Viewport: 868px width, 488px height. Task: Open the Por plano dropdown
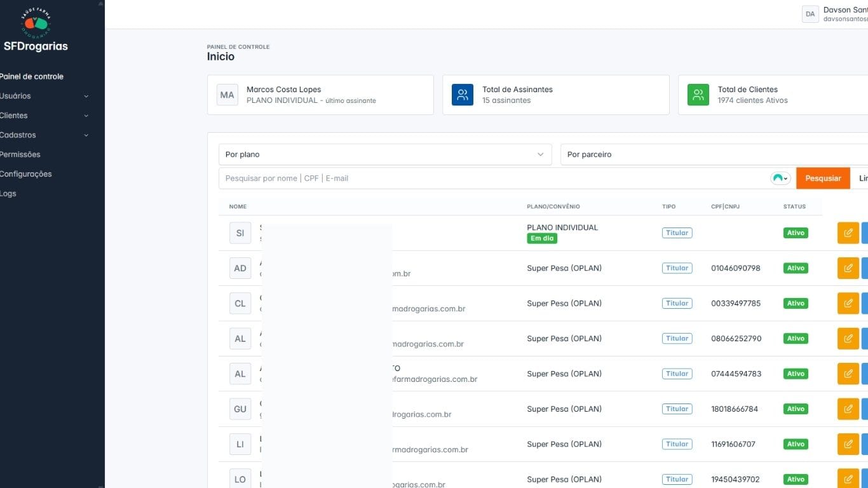pyautogui.click(x=384, y=154)
